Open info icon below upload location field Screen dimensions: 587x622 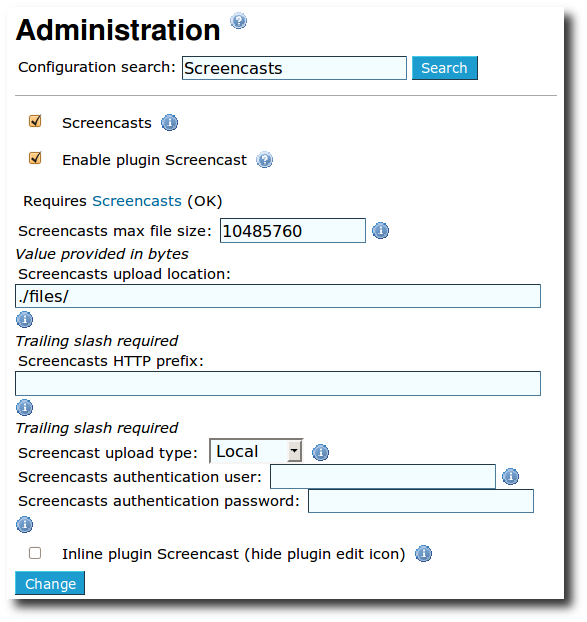tap(24, 319)
